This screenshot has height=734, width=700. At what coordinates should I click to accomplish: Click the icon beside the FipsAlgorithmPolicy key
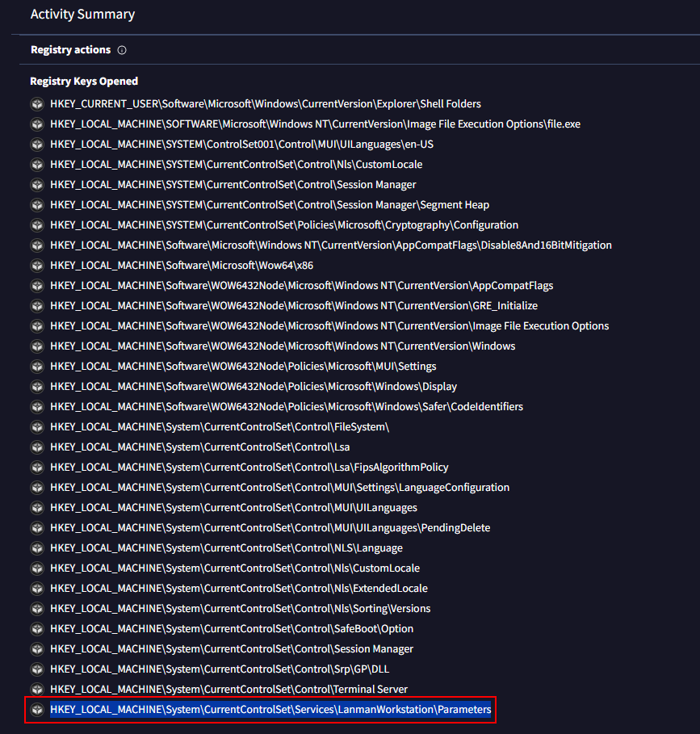point(37,468)
